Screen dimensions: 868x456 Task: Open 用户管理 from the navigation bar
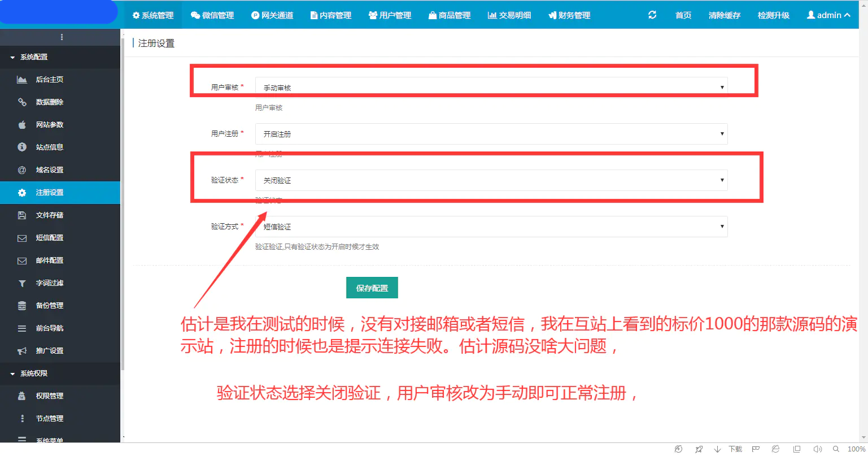pyautogui.click(x=390, y=15)
